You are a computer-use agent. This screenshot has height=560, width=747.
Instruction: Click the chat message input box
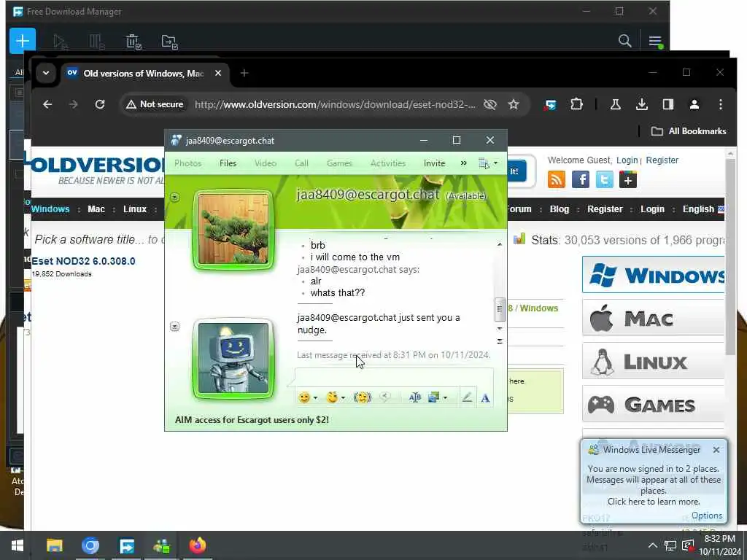394,378
